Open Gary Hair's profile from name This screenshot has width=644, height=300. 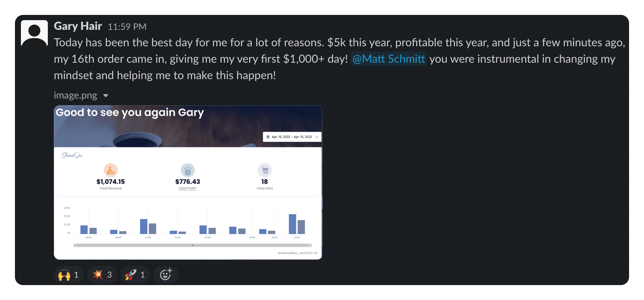point(78,26)
